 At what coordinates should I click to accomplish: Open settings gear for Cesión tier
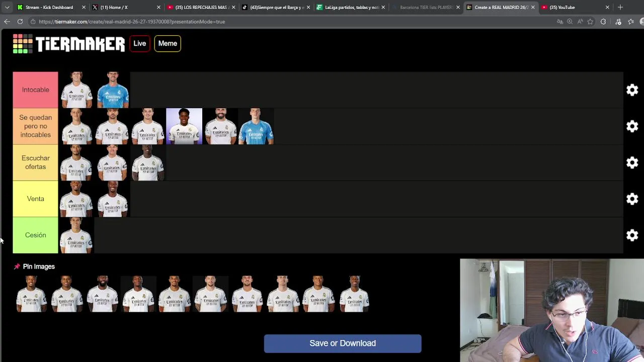632,235
